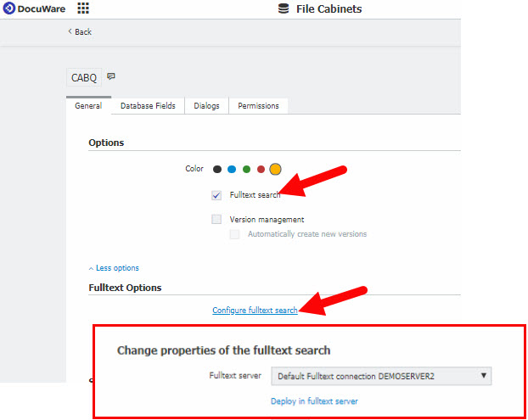Screen dimensions: 528x420
Task: Collapse the Less options section
Action: [x=114, y=268]
